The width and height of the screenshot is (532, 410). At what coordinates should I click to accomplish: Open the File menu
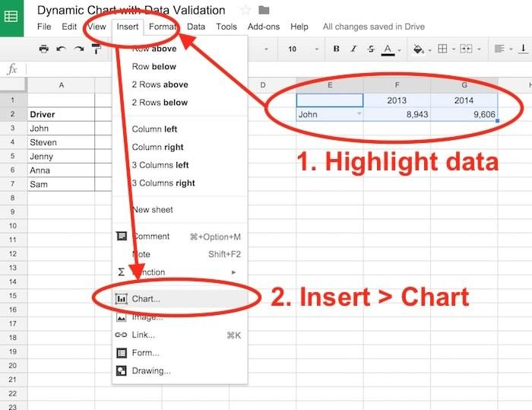[44, 27]
